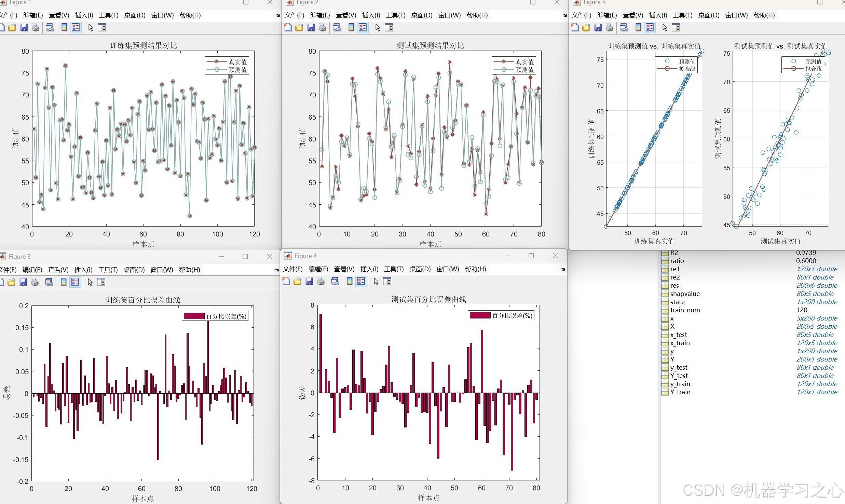Open 工具(T) menu in Figure 5

click(682, 15)
